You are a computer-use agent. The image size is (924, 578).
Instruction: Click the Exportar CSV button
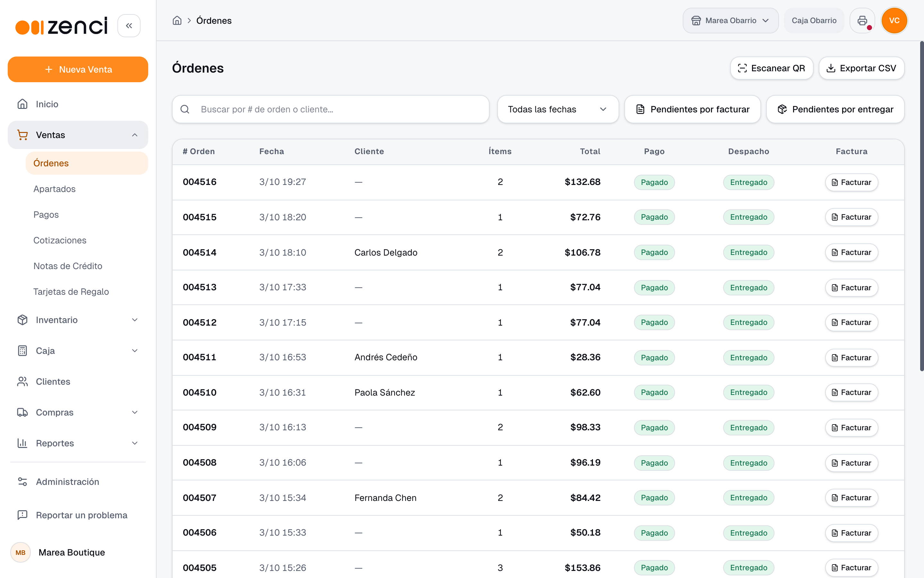861,68
